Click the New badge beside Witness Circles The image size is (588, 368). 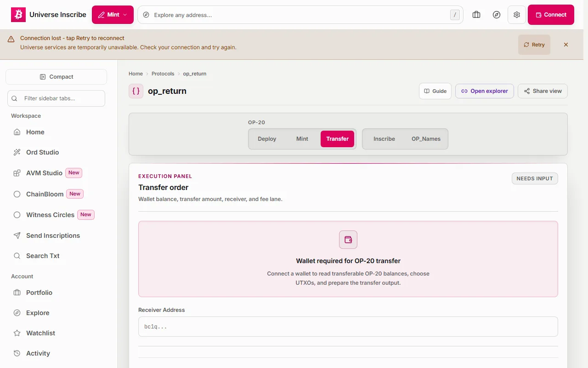pos(86,215)
